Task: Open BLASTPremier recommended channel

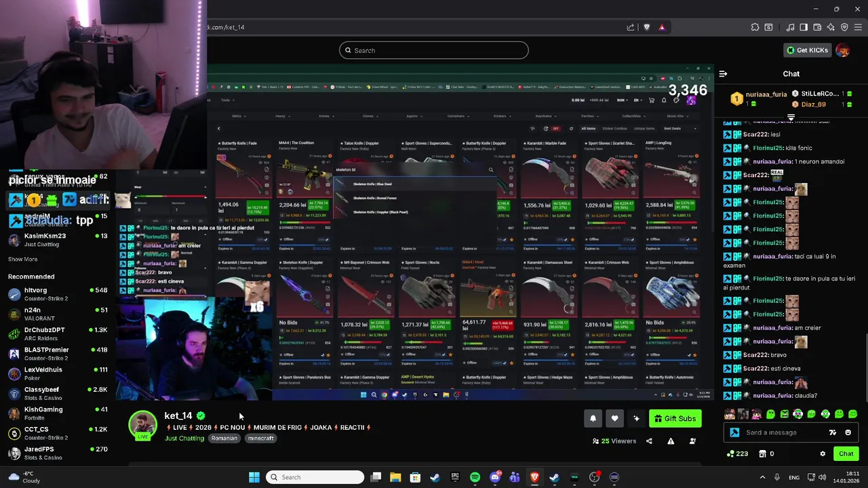Action: [x=58, y=354]
